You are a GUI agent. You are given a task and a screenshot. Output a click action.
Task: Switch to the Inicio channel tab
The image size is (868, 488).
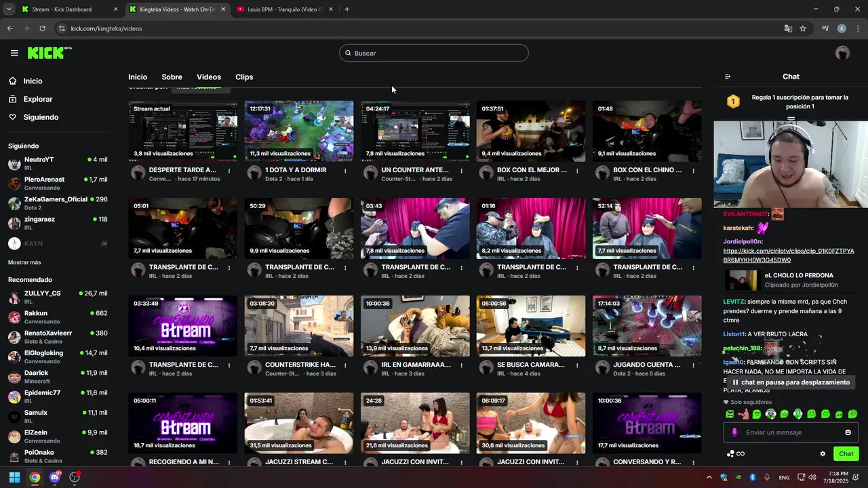pos(138,77)
